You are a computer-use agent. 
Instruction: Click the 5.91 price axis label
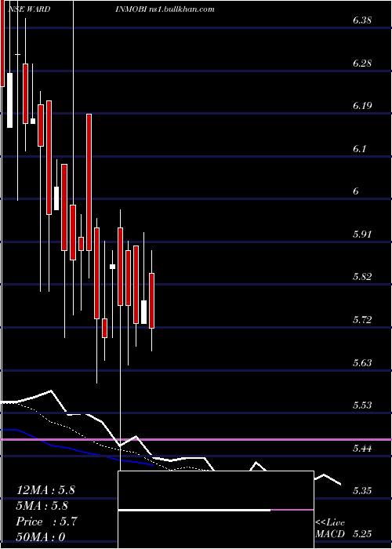point(362,235)
